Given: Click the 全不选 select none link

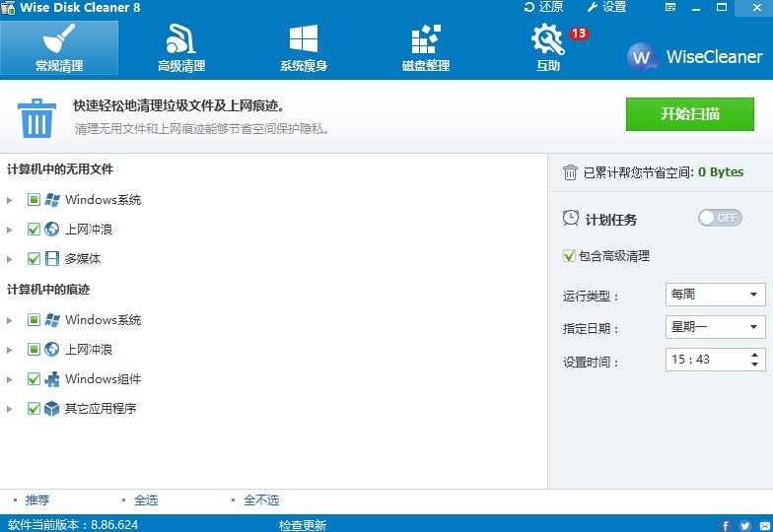Looking at the screenshot, I should (261, 500).
